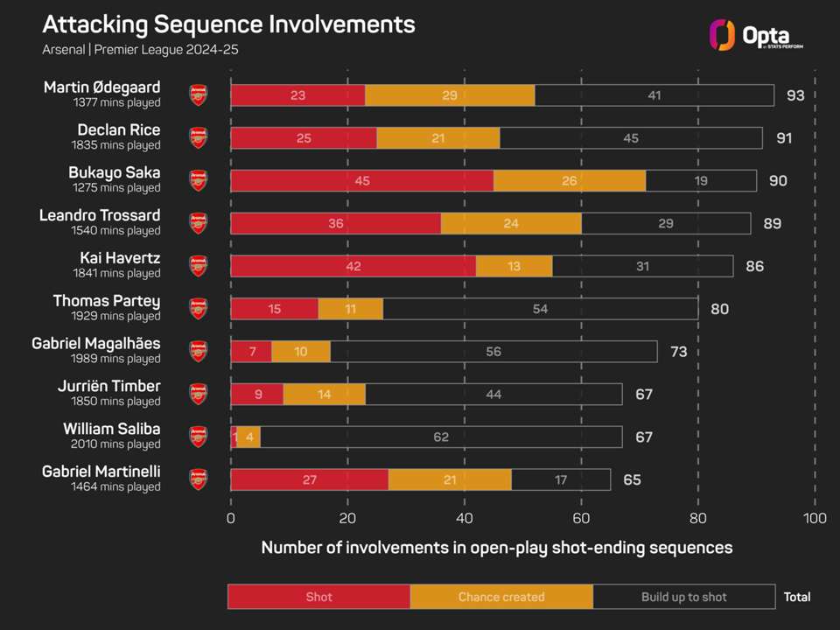The width and height of the screenshot is (840, 630).
Task: Select the red Shot legend swatch
Action: [318, 597]
